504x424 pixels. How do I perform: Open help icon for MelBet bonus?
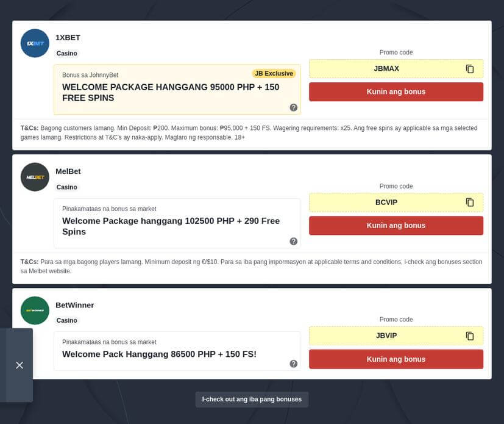[x=294, y=241]
